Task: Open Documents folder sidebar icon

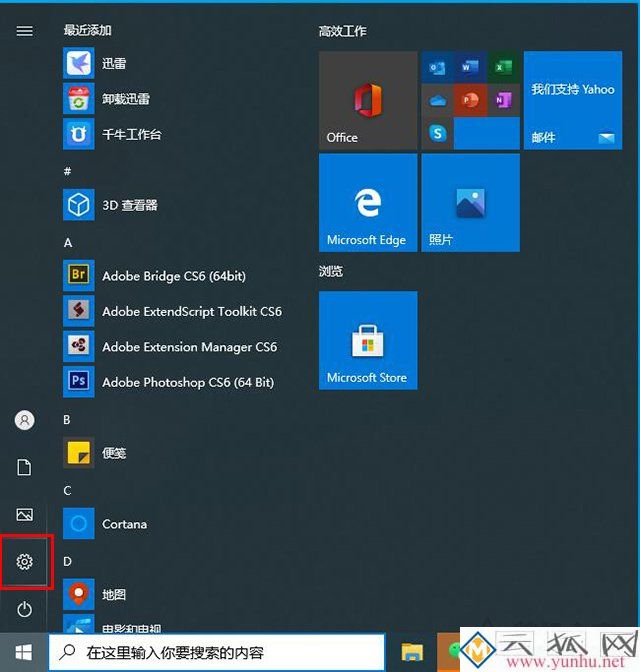Action: (x=24, y=467)
